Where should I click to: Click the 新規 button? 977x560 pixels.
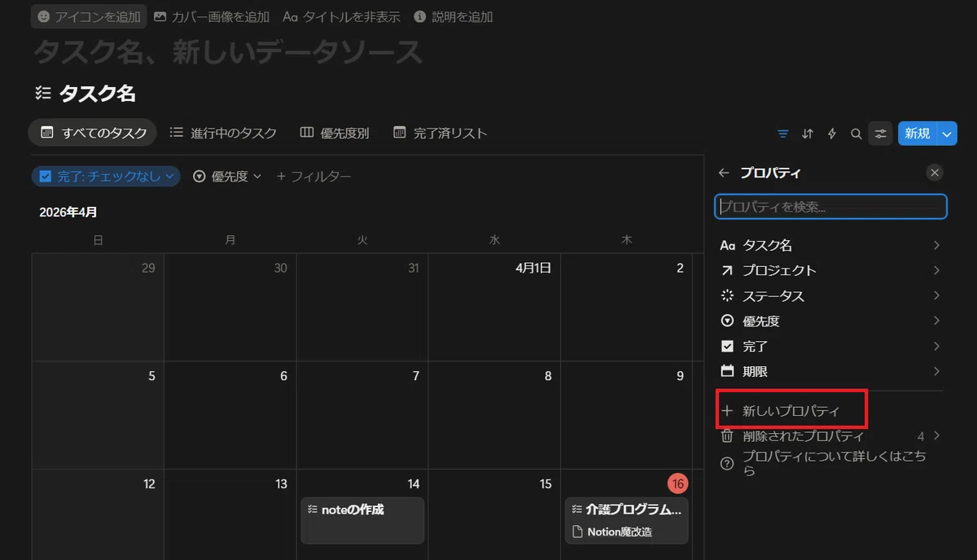(918, 133)
